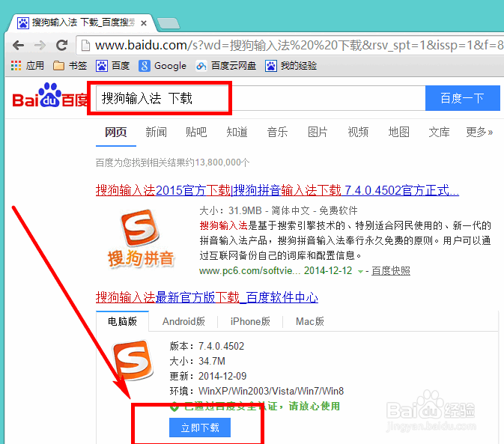This screenshot has height=444, width=504.
Task: Open the 书签 bookmarks folder
Action: coord(70,66)
